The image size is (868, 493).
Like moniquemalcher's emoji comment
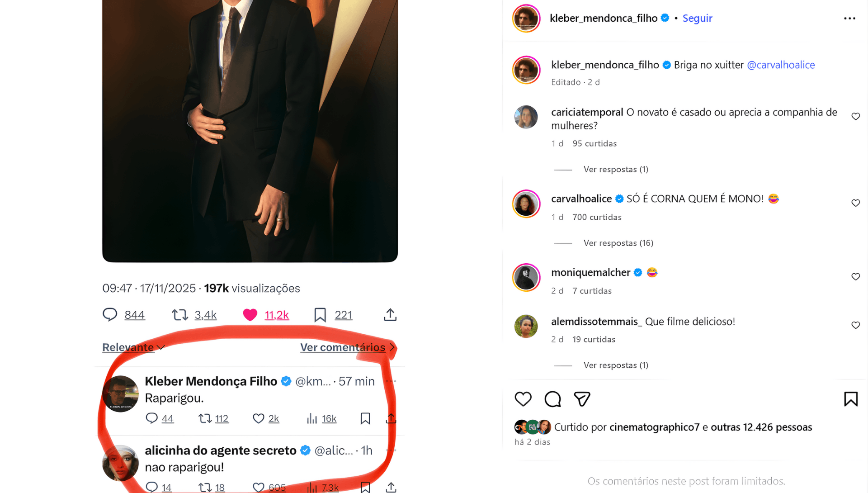coord(856,276)
